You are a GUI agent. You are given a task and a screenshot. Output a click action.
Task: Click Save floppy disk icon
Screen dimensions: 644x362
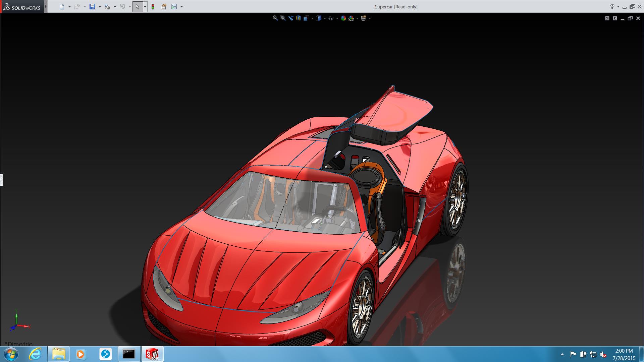point(92,7)
